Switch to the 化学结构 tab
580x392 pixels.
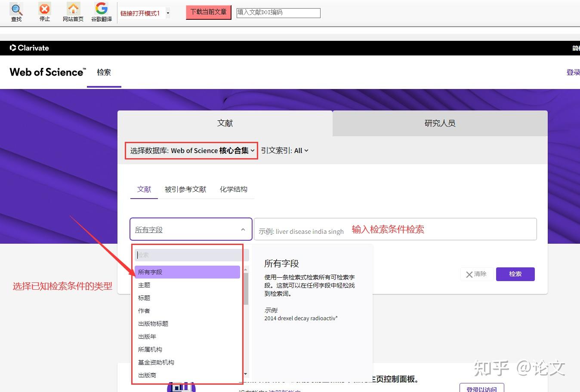click(x=233, y=189)
